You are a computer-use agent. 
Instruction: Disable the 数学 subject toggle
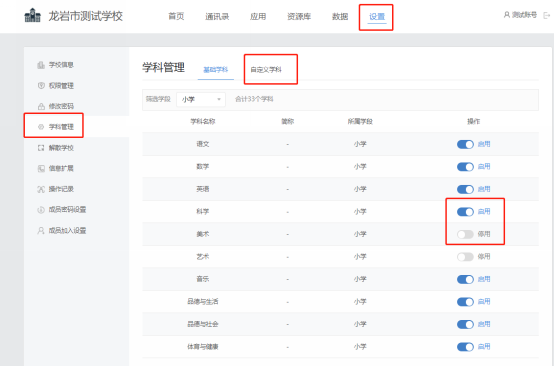pyautogui.click(x=465, y=167)
